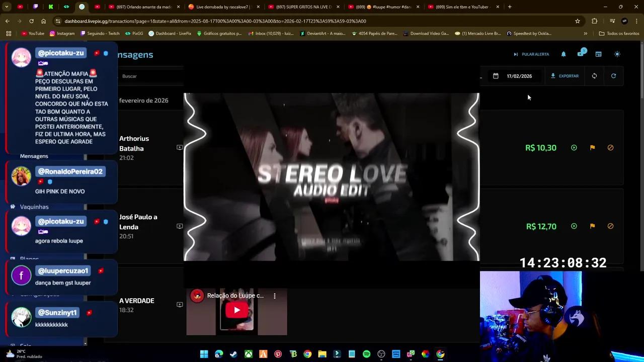Click the address bar URL
The width and height of the screenshot is (644, 362).
tap(215, 21)
